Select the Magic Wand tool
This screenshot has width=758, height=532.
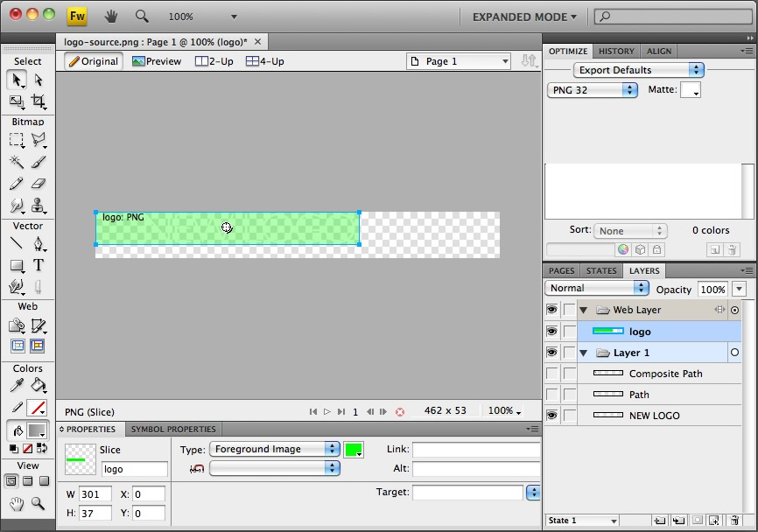pyautogui.click(x=17, y=162)
